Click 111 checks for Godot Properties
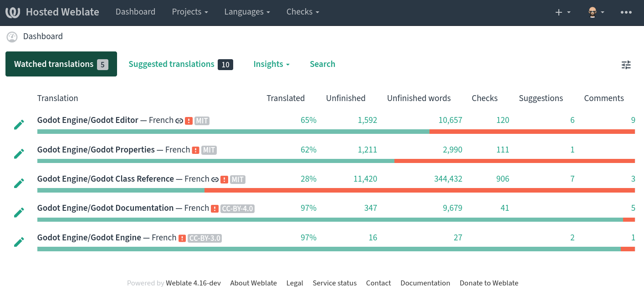Viewport: 644px width, 290px height. (503, 150)
